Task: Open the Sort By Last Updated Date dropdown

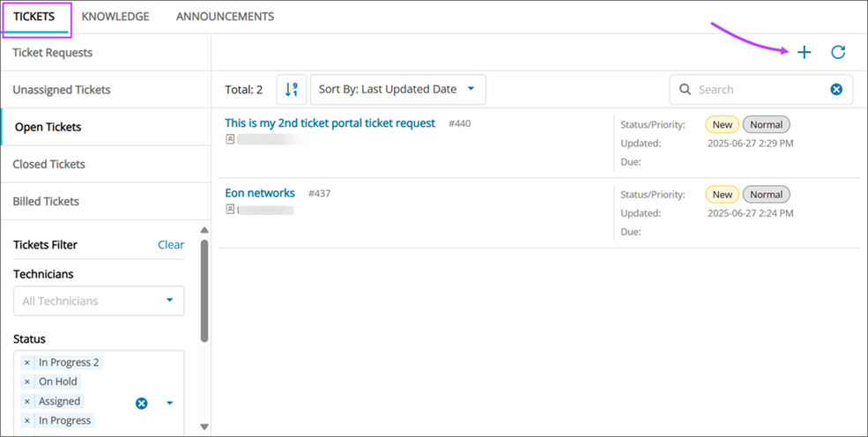Action: tap(397, 89)
